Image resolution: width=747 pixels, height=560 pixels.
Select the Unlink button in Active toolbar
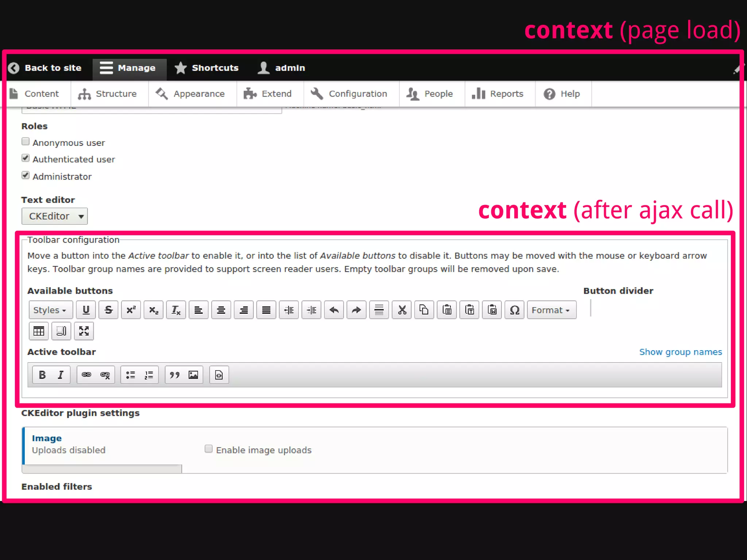click(x=105, y=375)
